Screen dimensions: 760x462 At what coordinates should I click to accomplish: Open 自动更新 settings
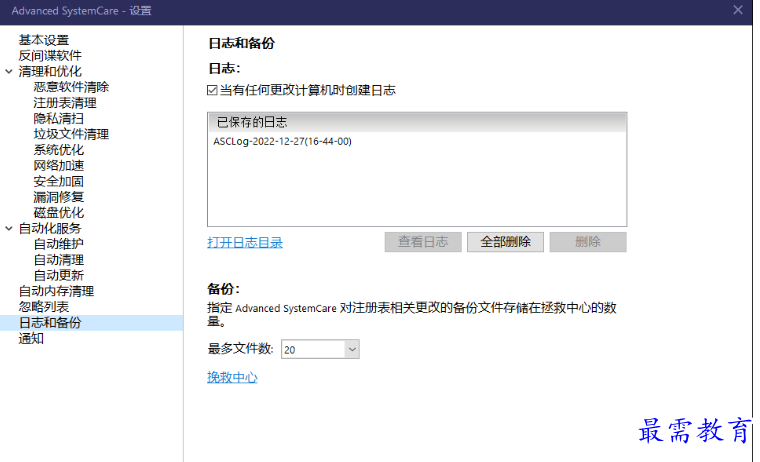click(59, 275)
